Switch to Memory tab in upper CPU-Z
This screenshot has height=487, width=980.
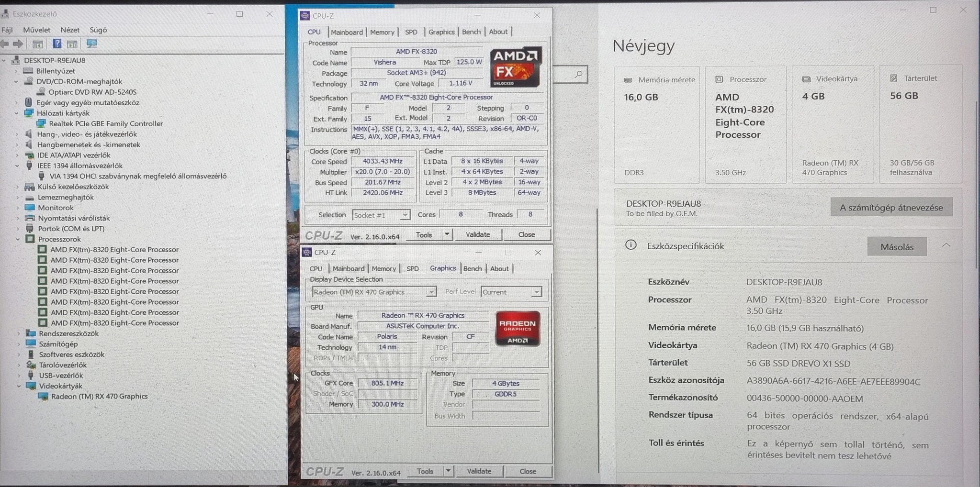coord(382,32)
